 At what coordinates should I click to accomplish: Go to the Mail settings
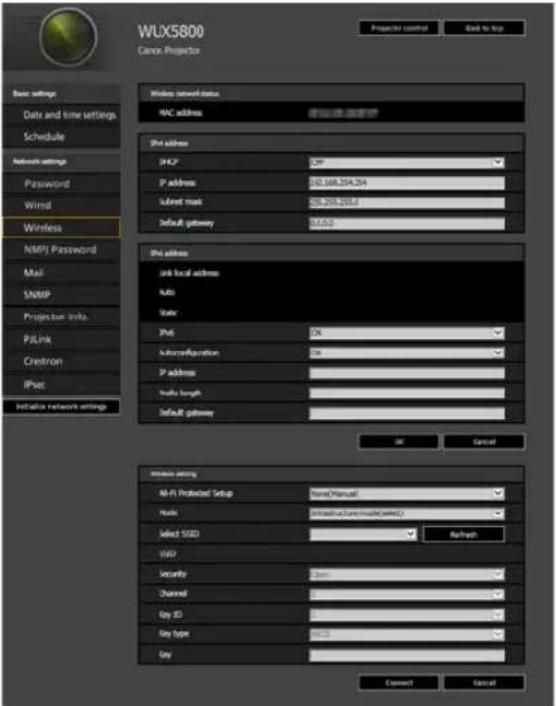click(62, 272)
